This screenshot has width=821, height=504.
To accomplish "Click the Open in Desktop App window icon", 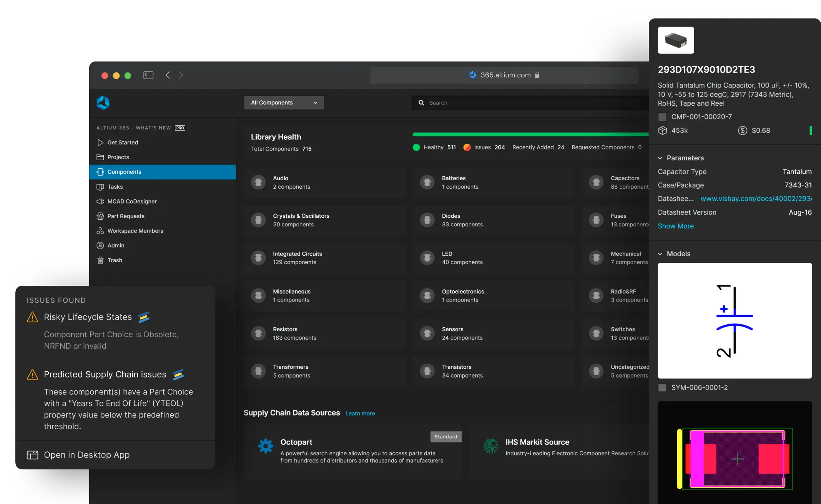I will coord(32,455).
